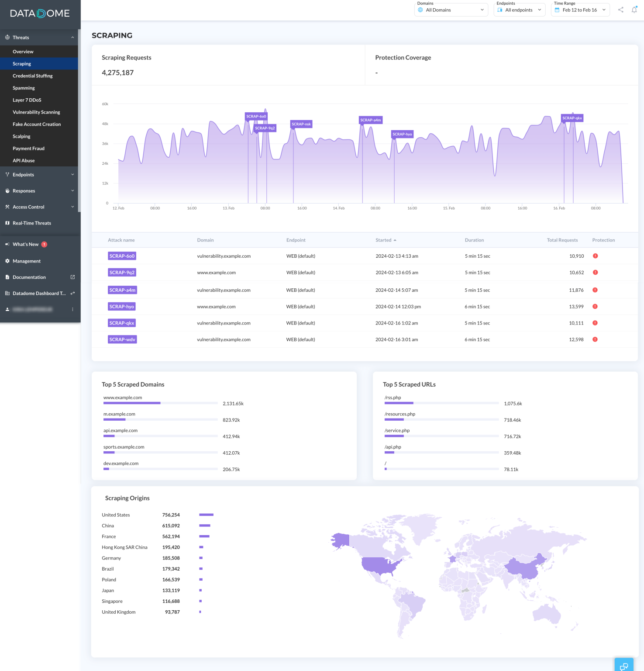Toggle the Started column sort arrow
The width and height of the screenshot is (644, 671).
395,240
